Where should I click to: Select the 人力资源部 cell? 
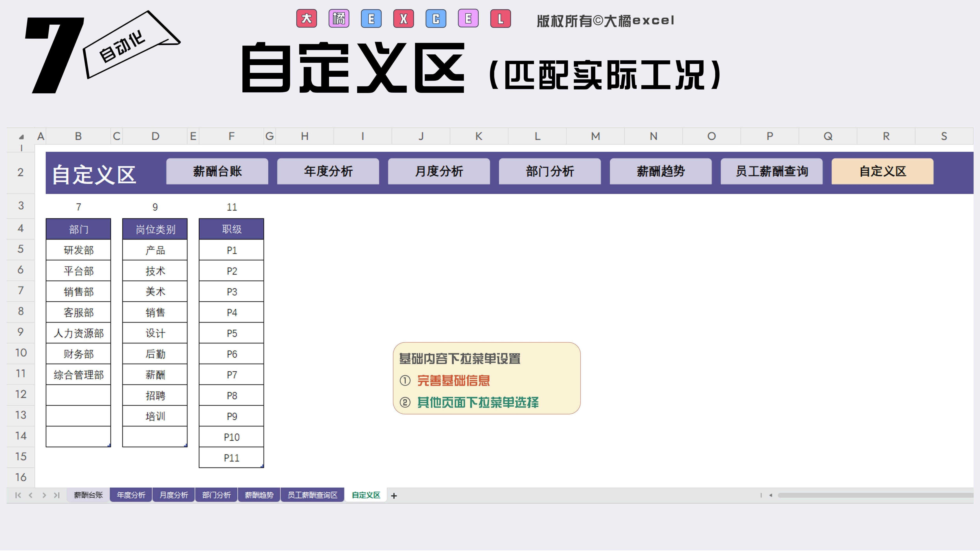[78, 333]
